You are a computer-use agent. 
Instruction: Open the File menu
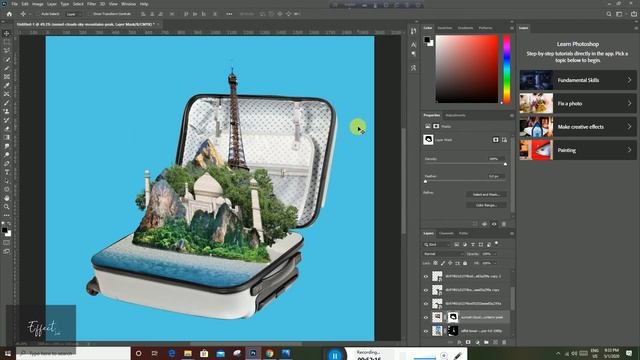pyautogui.click(x=15, y=4)
